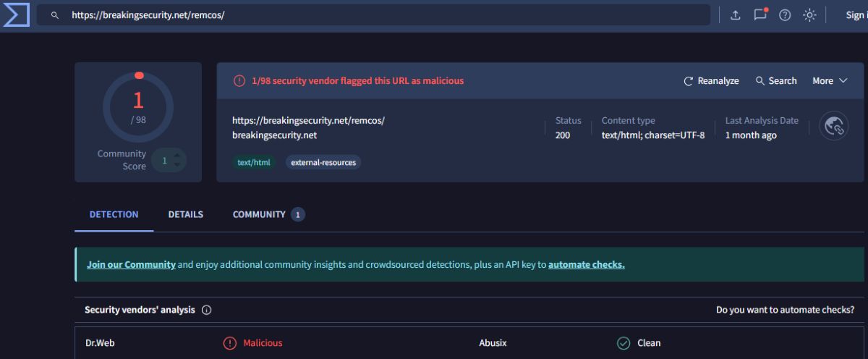This screenshot has width=868, height=359.
Task: Click the VirusTotal logo icon
Action: pos(16,14)
